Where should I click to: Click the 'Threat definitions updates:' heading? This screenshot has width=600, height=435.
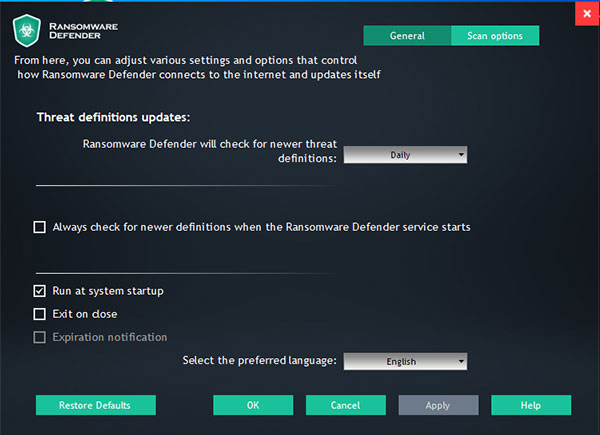[x=113, y=117]
